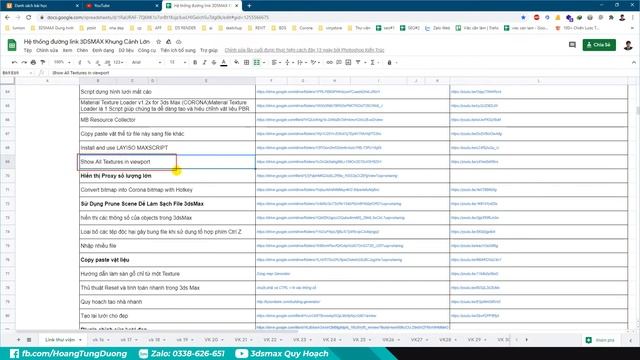
Task: Star the spreadsheet document
Action: [x=158, y=42]
